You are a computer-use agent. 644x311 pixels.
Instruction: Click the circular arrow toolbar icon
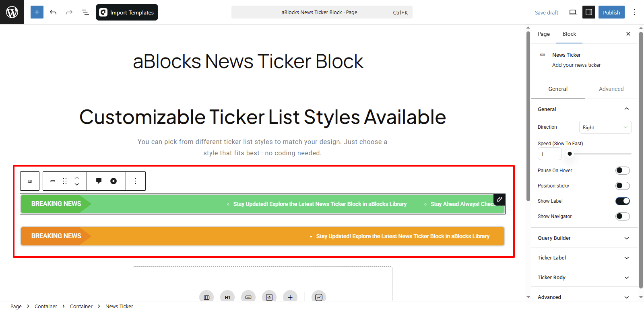pyautogui.click(x=114, y=181)
